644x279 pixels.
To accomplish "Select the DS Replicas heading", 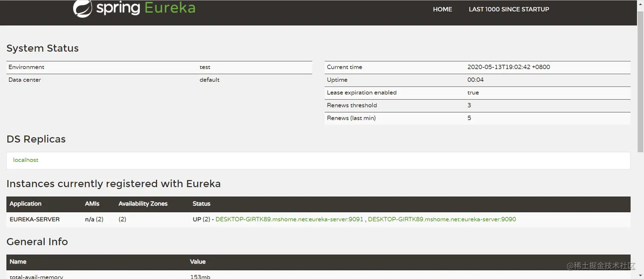I will click(36, 139).
